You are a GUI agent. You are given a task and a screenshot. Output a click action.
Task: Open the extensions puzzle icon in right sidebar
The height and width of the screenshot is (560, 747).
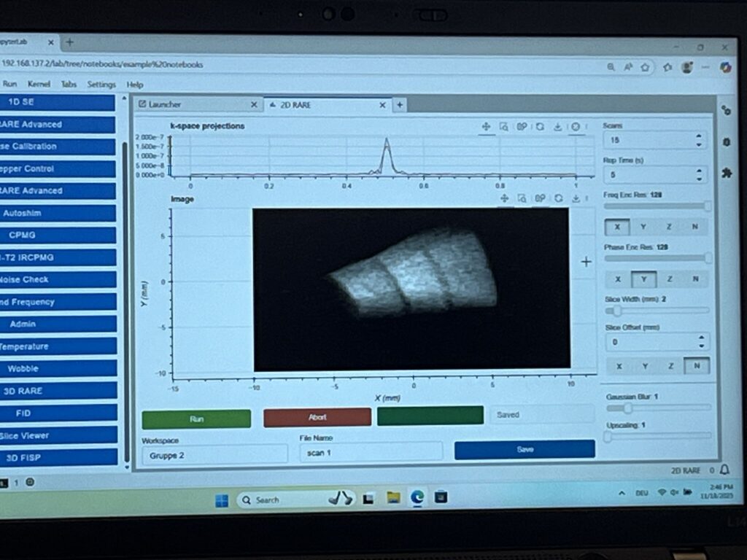[725, 174]
